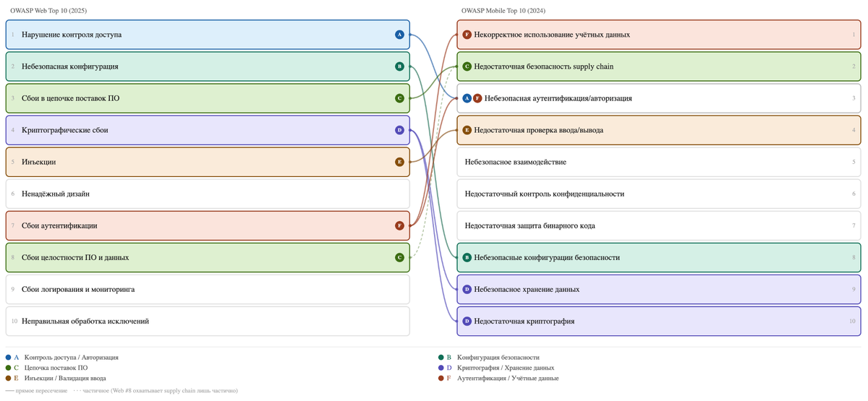Click the D badge on Криптографические сбои

399,130
